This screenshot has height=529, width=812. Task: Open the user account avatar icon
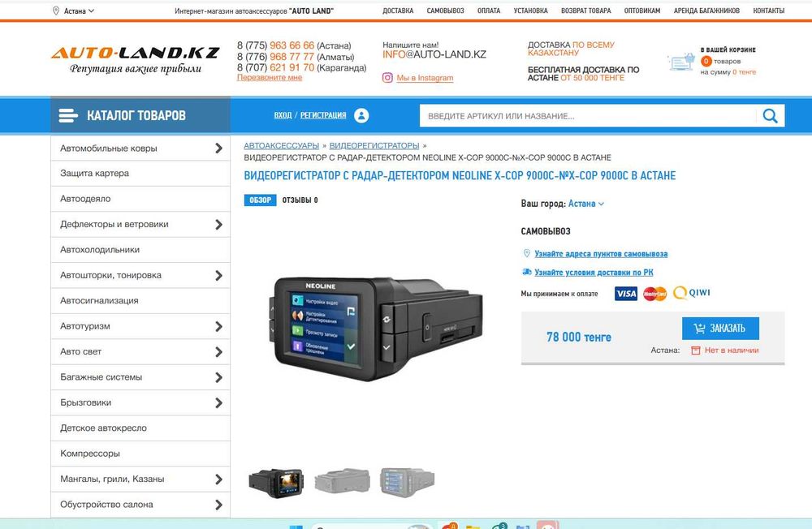pos(361,115)
